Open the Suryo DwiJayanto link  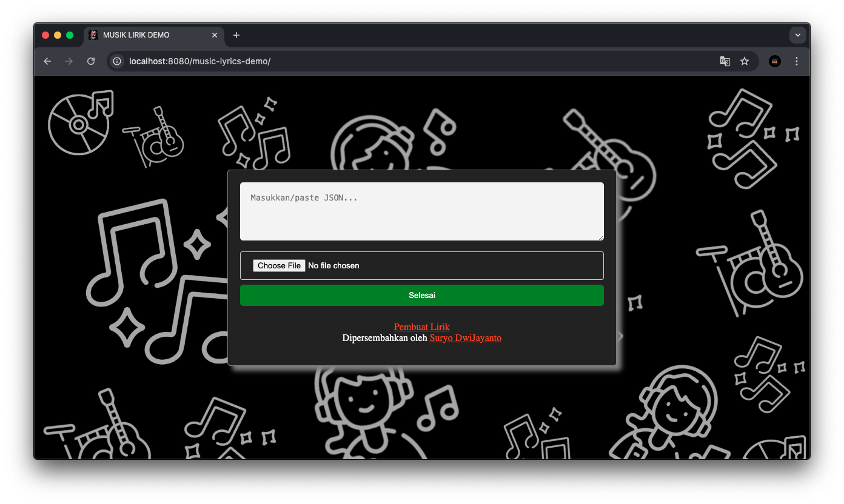pyautogui.click(x=465, y=338)
